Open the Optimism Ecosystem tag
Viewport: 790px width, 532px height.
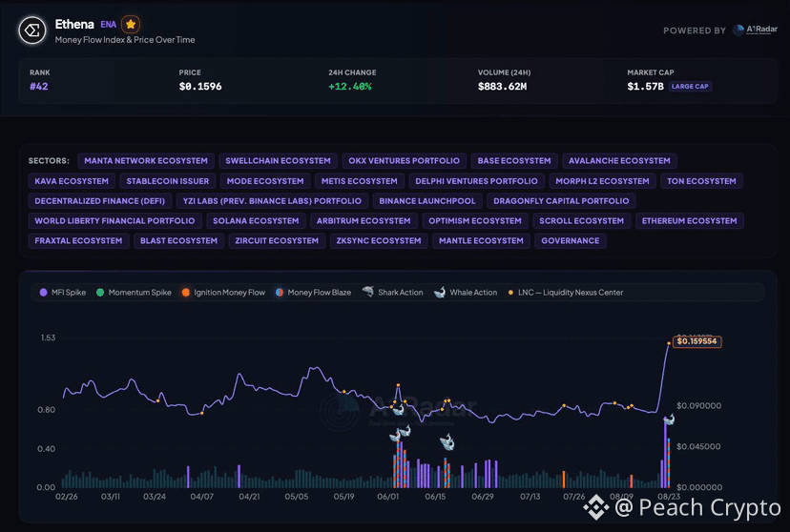475,220
